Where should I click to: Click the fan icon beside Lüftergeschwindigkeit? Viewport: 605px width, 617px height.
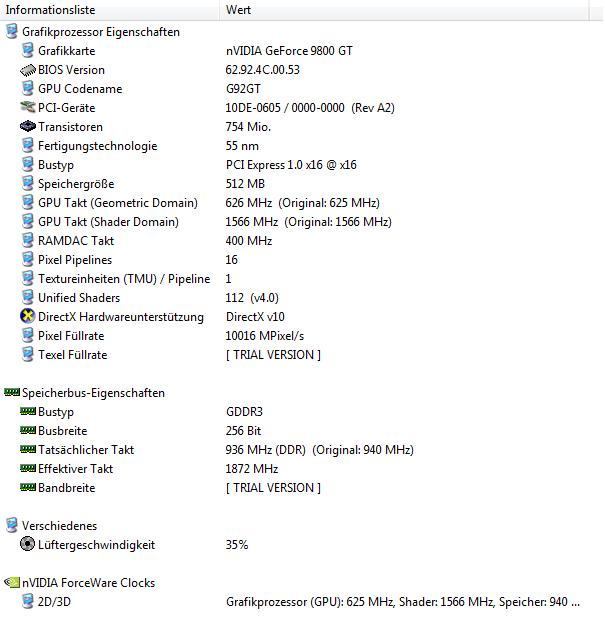28,544
